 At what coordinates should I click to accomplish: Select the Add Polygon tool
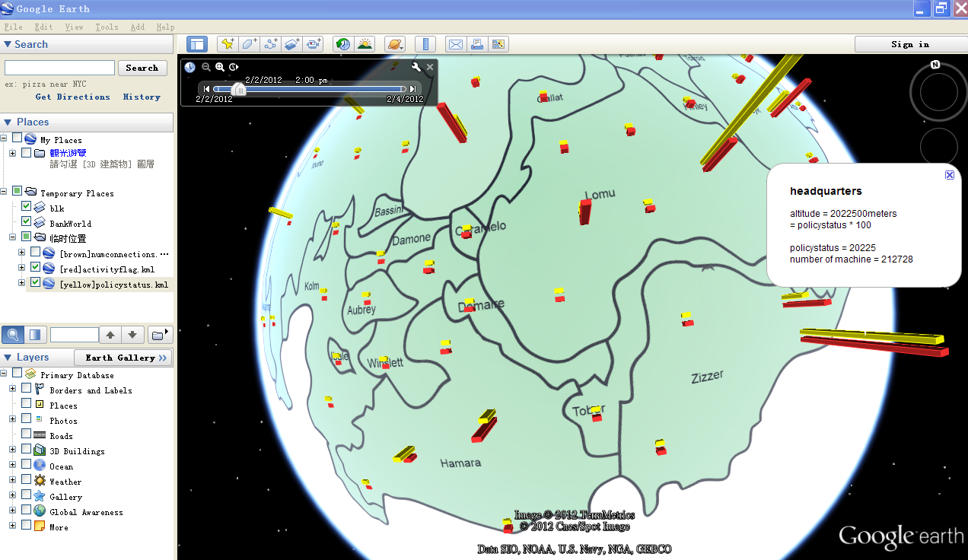pos(249,44)
